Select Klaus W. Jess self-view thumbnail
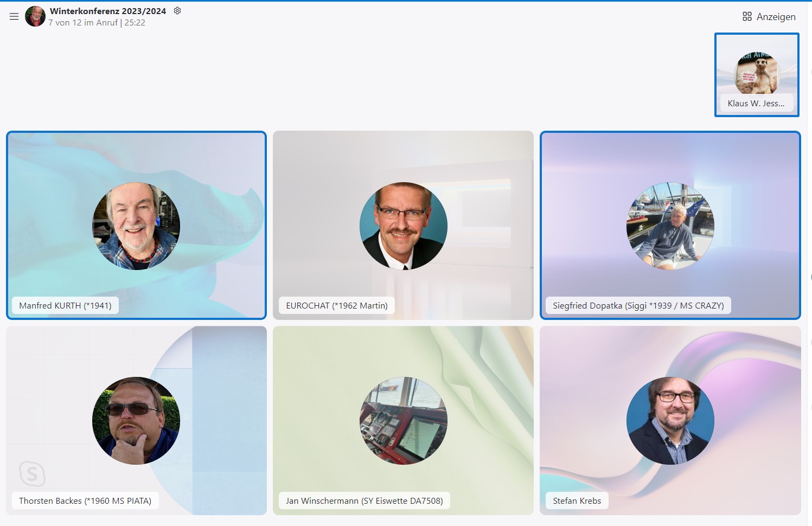 click(757, 74)
